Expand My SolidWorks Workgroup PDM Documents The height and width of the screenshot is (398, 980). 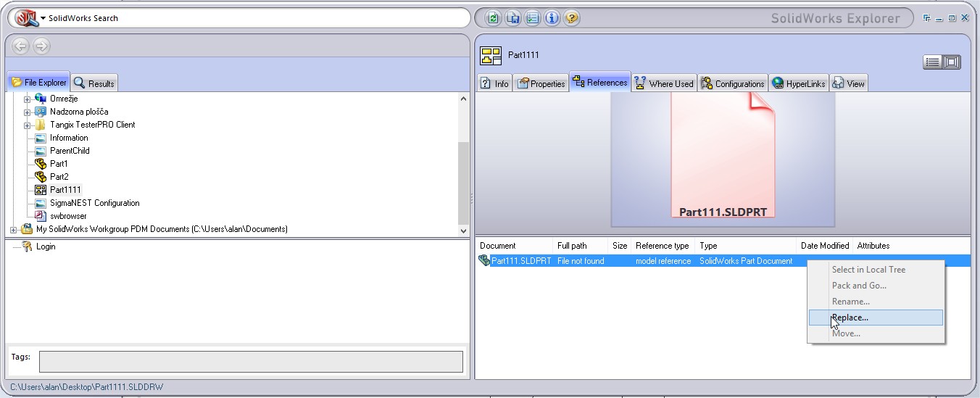pos(13,230)
